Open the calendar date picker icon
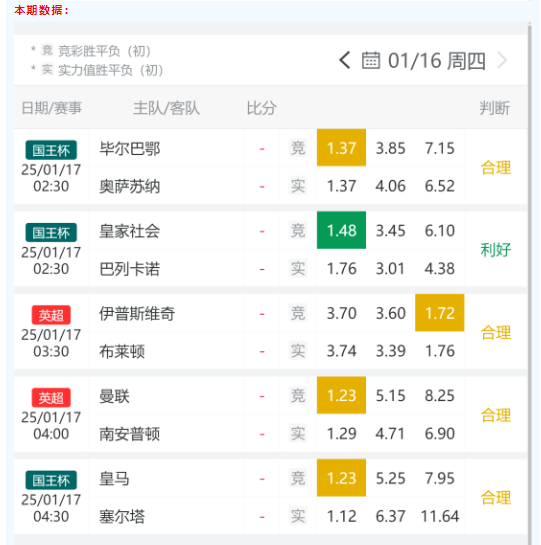The height and width of the screenshot is (545, 541). [x=371, y=60]
